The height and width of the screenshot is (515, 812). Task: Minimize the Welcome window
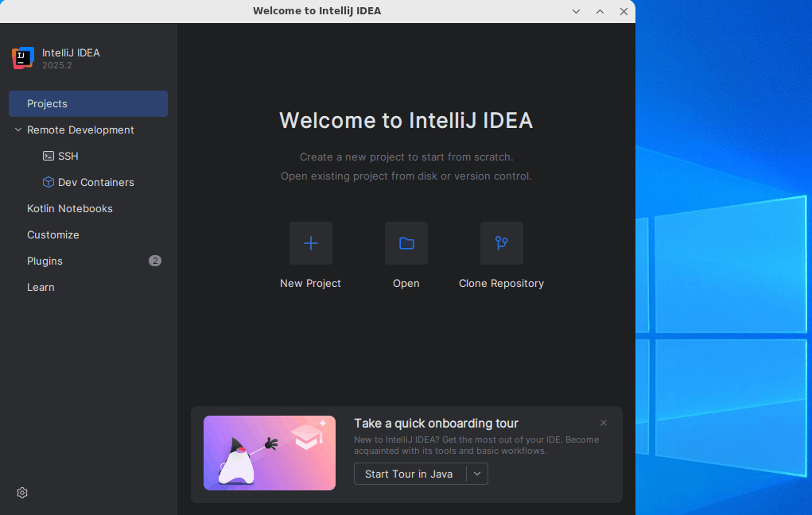(x=576, y=11)
